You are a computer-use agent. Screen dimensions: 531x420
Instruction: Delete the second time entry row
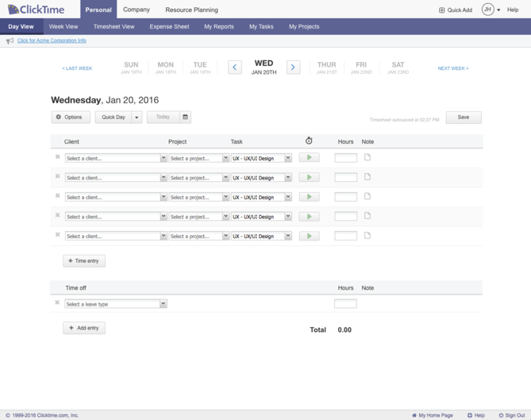(x=58, y=176)
